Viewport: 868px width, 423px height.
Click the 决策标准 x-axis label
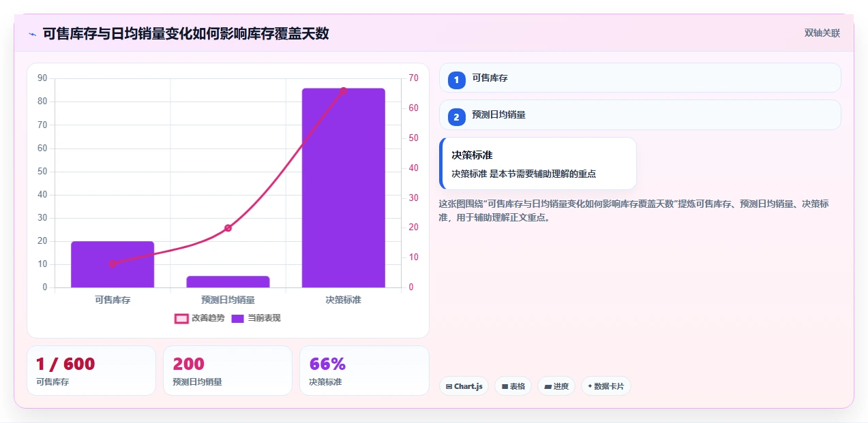tap(344, 300)
